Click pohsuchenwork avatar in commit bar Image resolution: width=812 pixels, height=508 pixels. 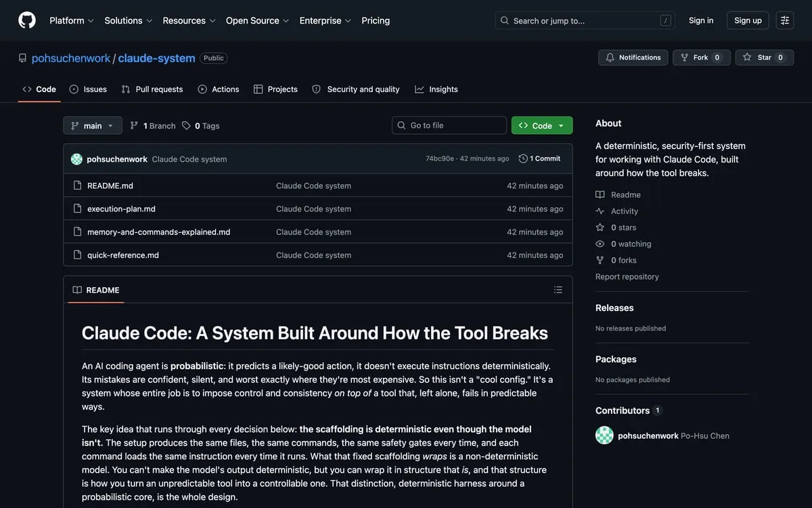point(76,159)
